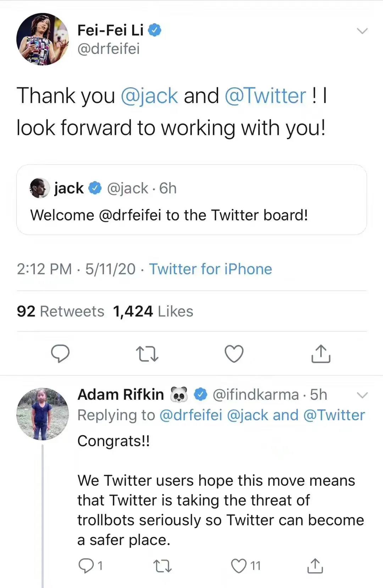Open Fei-Fei Li's profile picture

[x=43, y=39]
